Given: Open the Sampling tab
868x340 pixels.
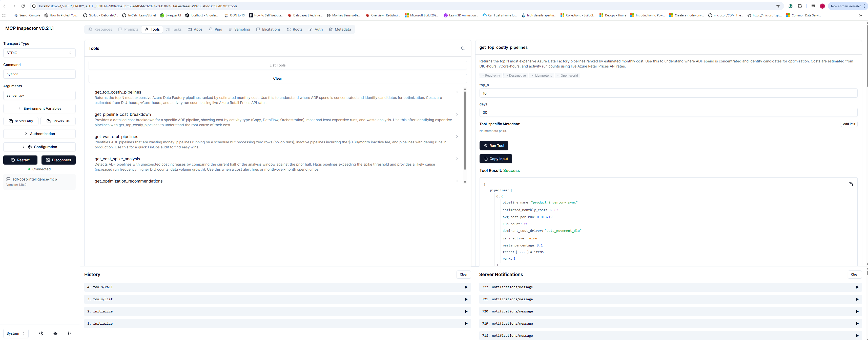Looking at the screenshot, I should pyautogui.click(x=239, y=30).
